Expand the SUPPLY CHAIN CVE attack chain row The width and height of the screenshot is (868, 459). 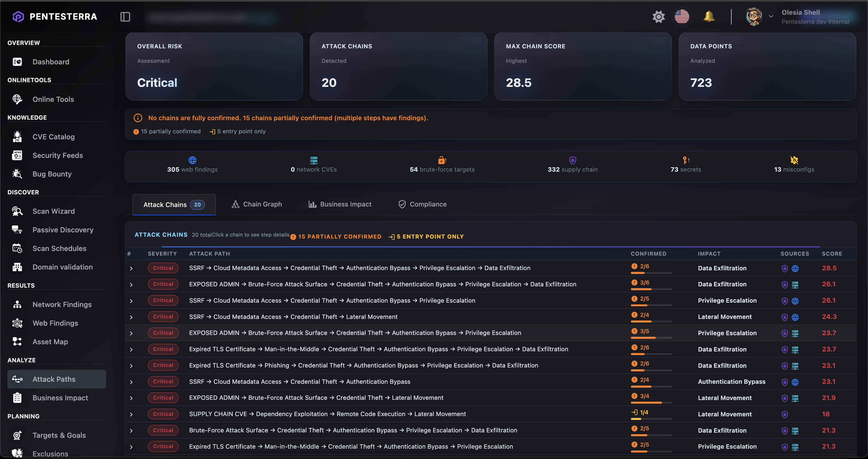pos(131,414)
